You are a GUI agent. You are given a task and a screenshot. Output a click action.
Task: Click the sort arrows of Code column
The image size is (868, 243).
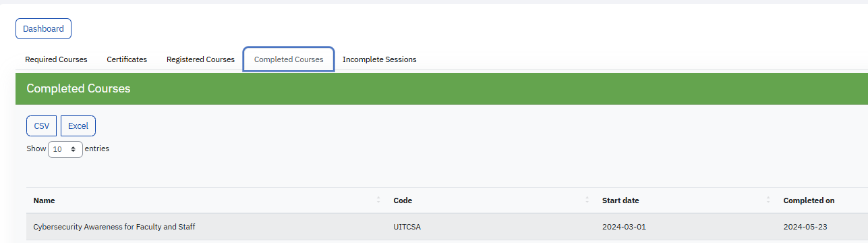(x=587, y=200)
